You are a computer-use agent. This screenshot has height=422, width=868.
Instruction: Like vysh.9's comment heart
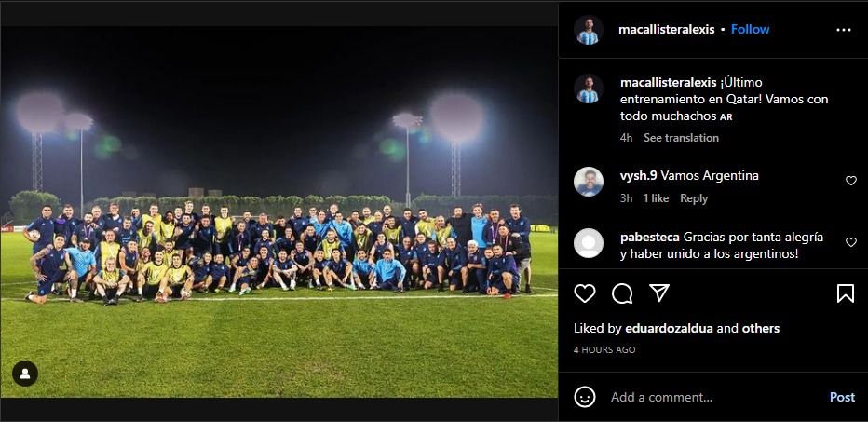click(851, 181)
